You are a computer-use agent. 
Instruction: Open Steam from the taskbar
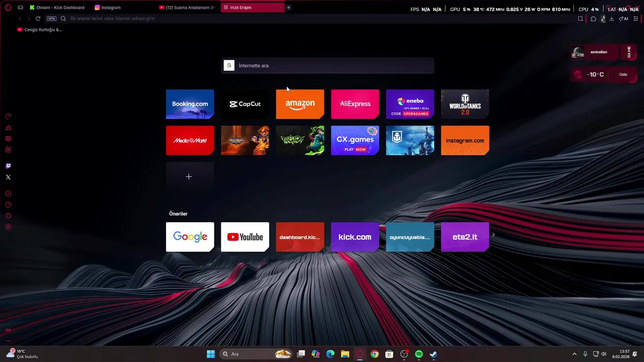pyautogui.click(x=433, y=354)
